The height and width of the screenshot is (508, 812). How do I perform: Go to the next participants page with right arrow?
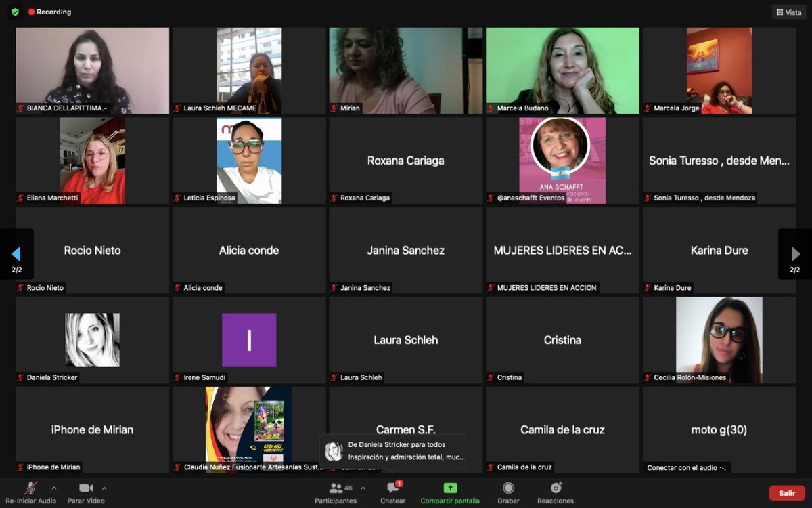pyautogui.click(x=795, y=254)
